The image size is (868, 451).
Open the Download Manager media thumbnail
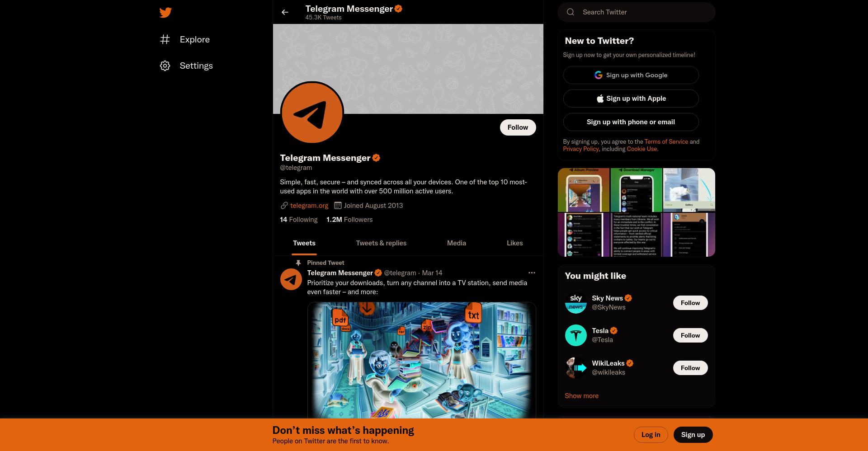(637, 190)
